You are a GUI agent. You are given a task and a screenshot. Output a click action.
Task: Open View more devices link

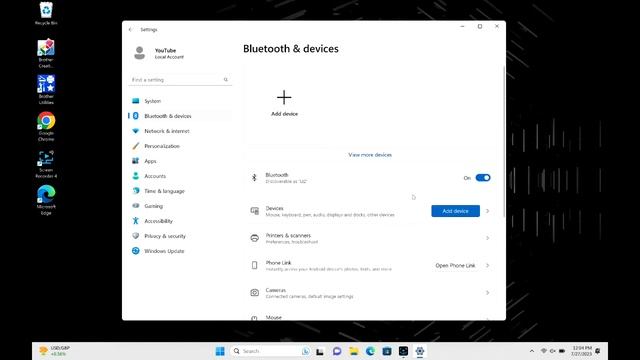[370, 155]
